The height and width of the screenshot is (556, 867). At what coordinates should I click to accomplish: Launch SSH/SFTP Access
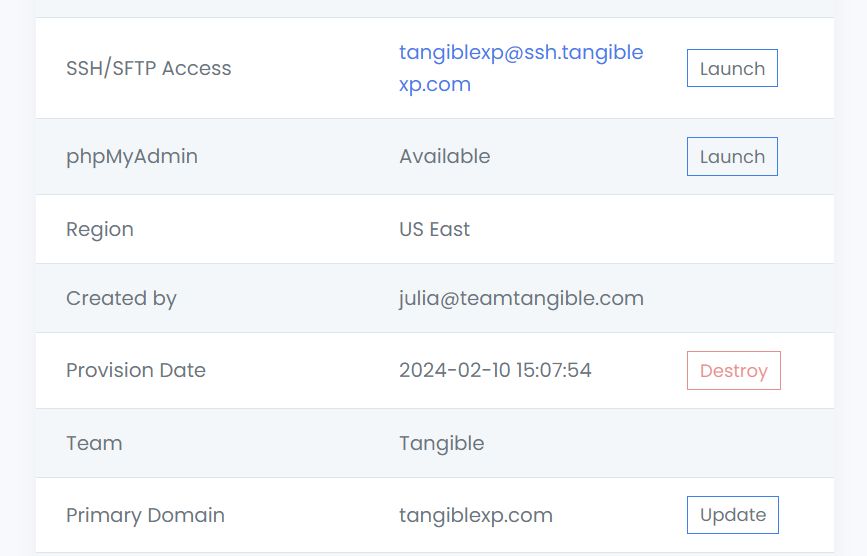coord(732,69)
